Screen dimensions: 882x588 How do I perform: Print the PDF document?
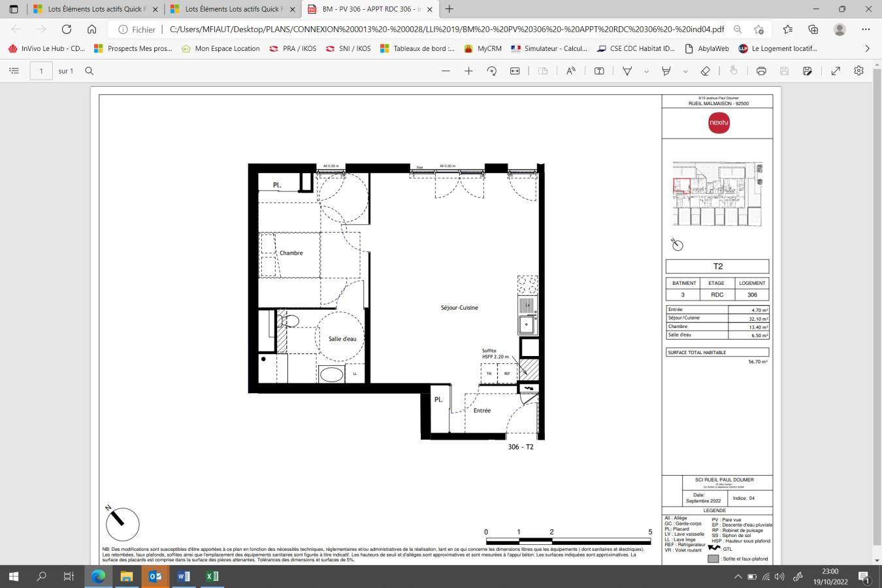coord(761,71)
